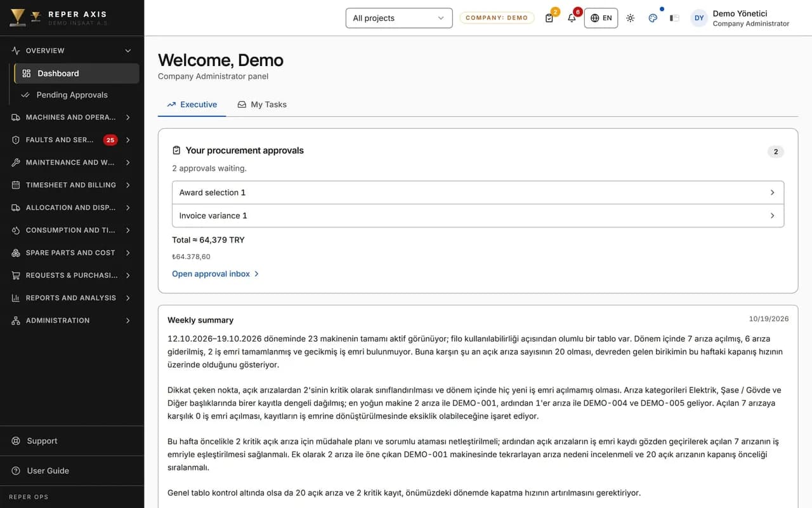
Task: Click the Maintenance and Work wrench icon
Action: [x=16, y=163]
